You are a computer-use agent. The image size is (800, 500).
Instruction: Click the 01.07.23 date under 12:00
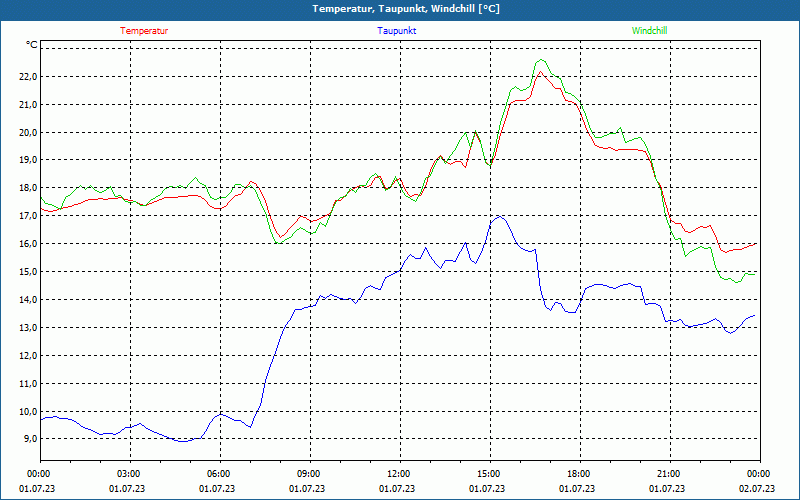[397, 489]
